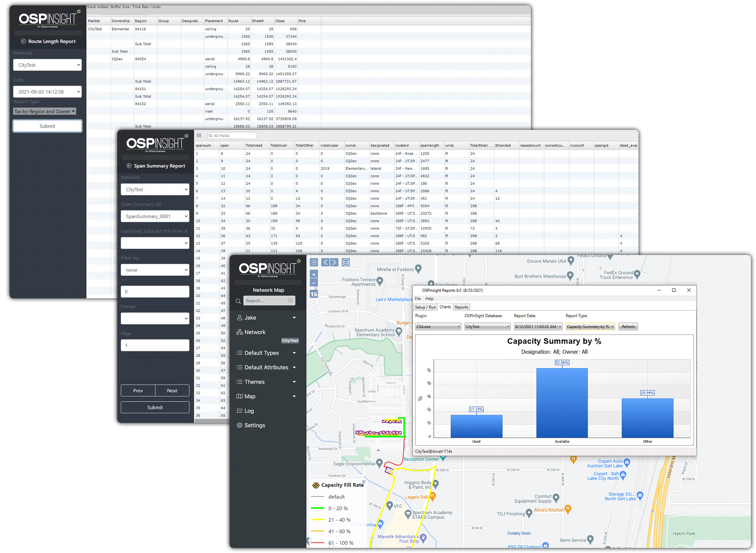The height and width of the screenshot is (553, 756).
Task: Open the Plugin CSA.exe dropdown
Action: (x=438, y=327)
